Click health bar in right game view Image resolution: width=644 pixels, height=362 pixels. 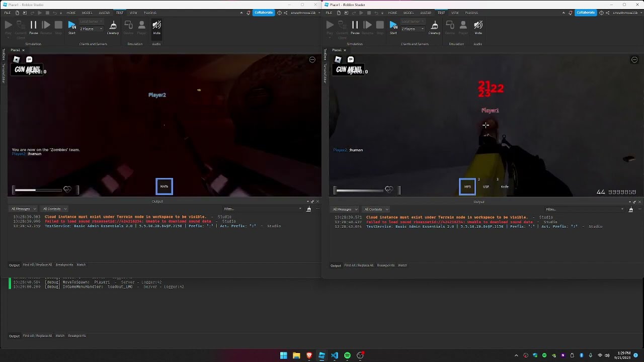click(360, 190)
